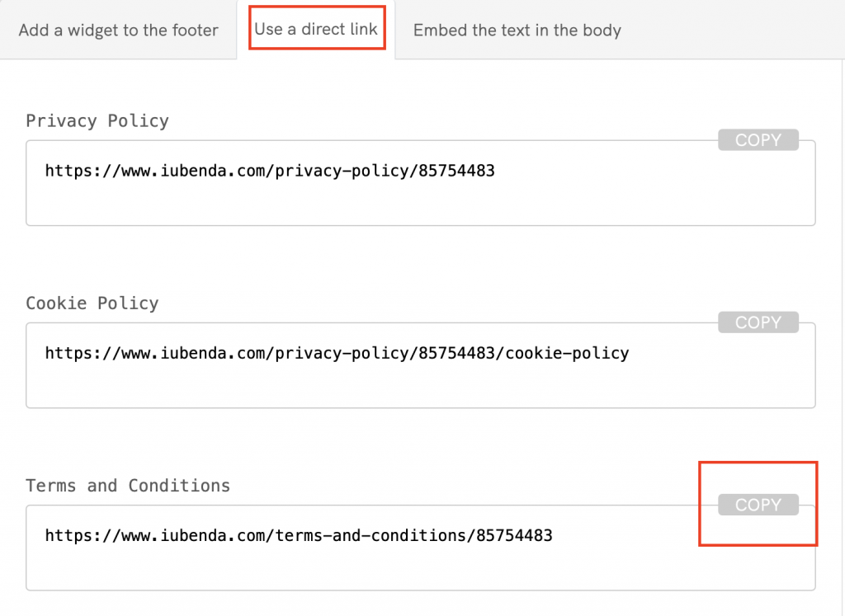Select the Cookie Policy URL field
845x616 pixels.
tap(420, 365)
